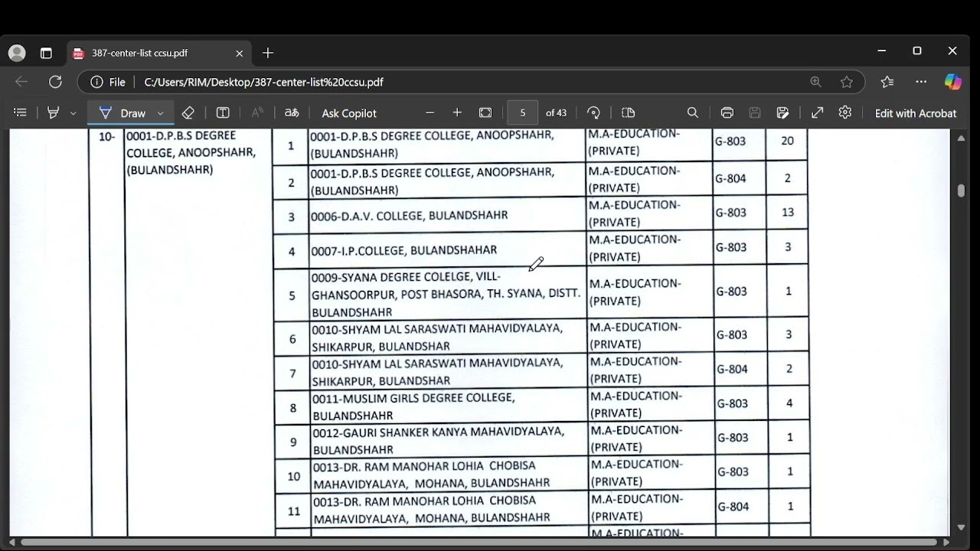980x551 pixels.
Task: Open browser Settings and more menu
Action: (921, 82)
